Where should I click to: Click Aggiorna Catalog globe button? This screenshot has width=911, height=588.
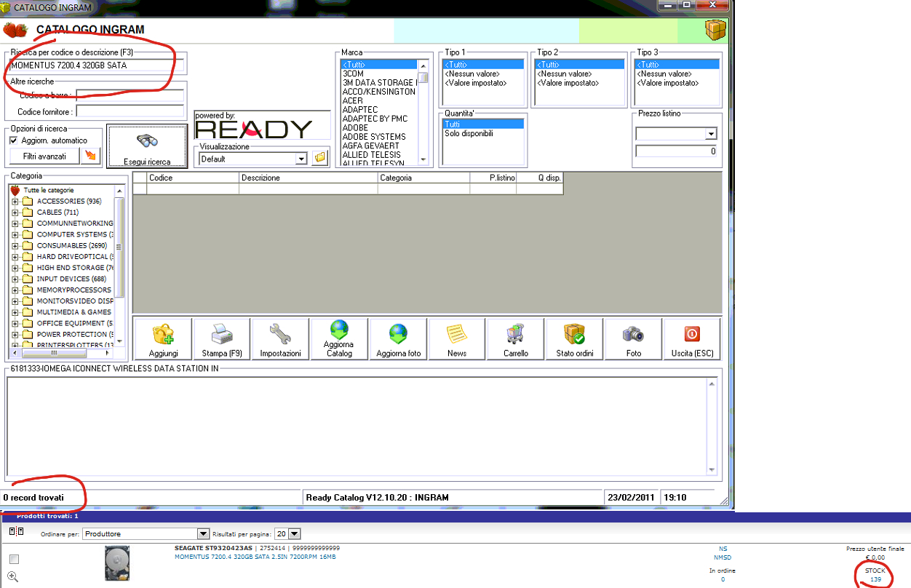click(339, 339)
